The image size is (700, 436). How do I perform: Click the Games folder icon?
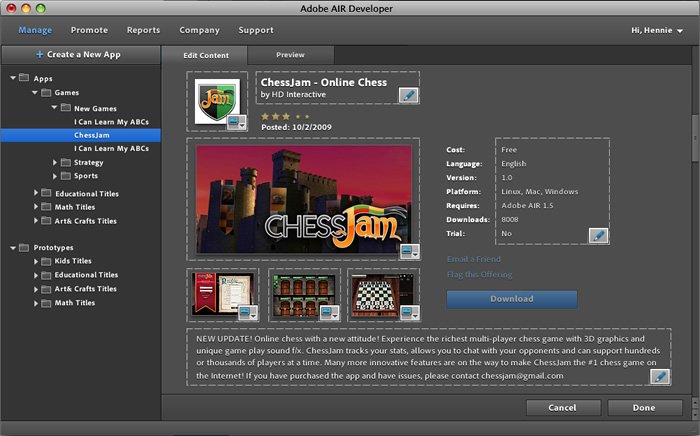[x=46, y=92]
